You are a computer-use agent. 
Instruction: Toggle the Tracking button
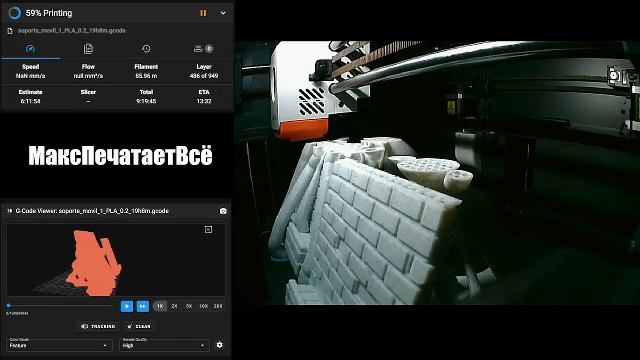pyautogui.click(x=98, y=327)
